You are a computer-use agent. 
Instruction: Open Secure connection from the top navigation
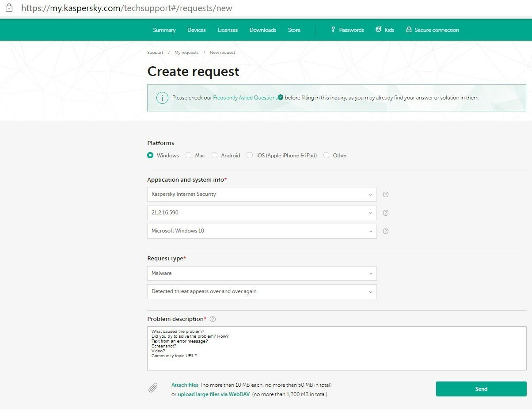433,30
